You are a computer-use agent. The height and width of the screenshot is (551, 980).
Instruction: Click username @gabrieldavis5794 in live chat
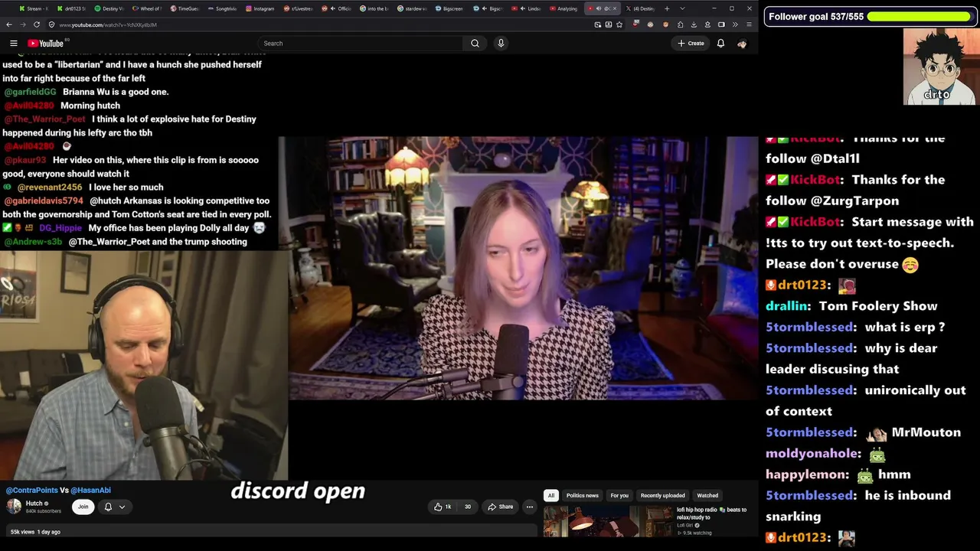tap(44, 201)
